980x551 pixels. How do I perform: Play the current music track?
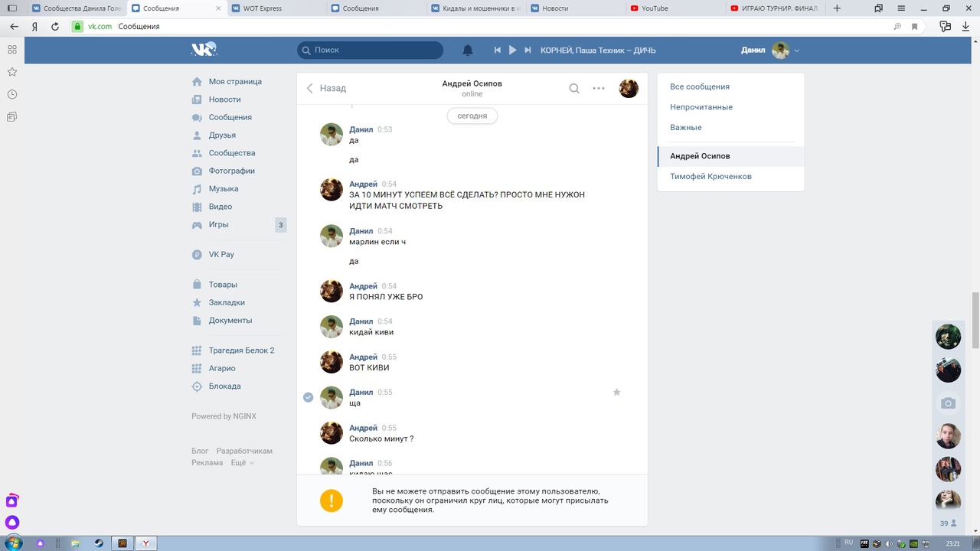(x=512, y=51)
